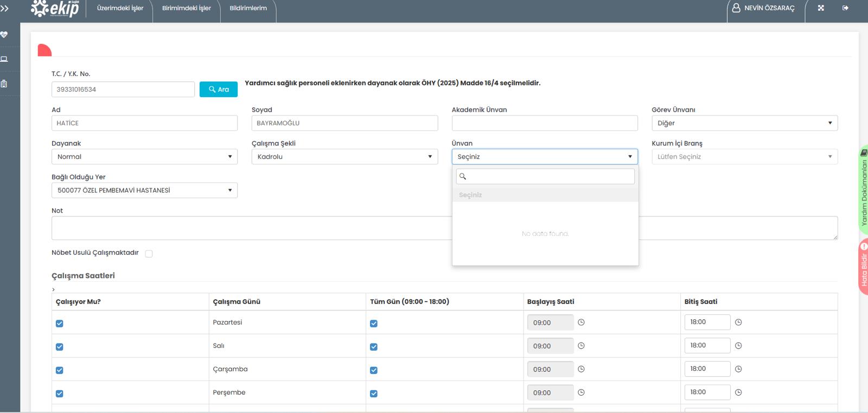Expand the Çalışma Saatleri section chevron
The width and height of the screenshot is (868, 413).
coord(53,289)
